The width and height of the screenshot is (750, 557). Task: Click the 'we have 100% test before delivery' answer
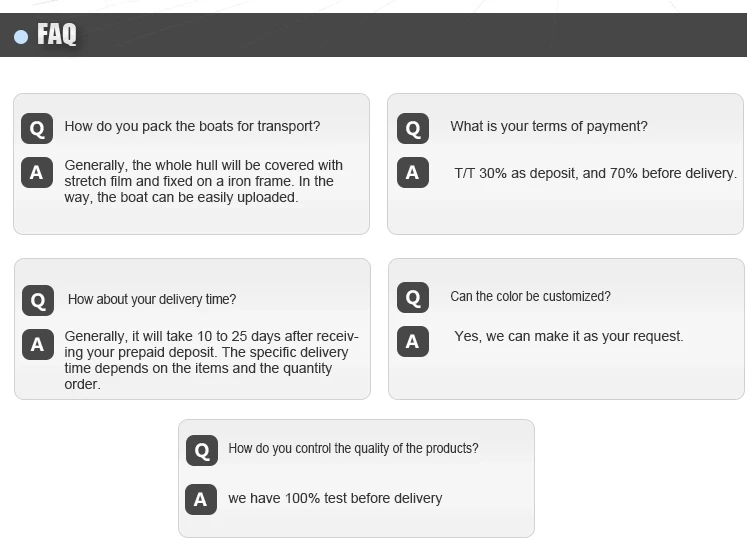tap(335, 498)
